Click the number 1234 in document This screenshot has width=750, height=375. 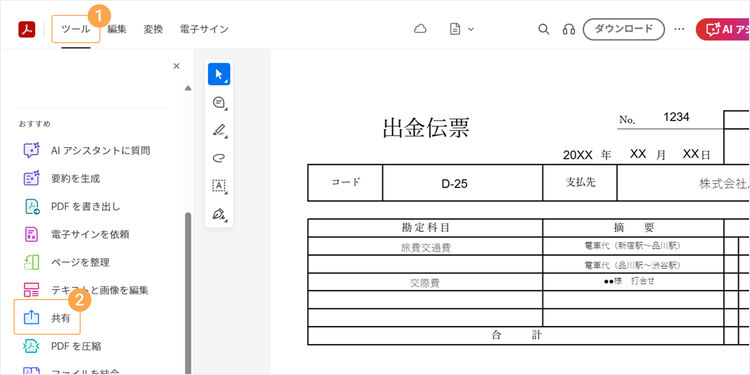pyautogui.click(x=676, y=117)
